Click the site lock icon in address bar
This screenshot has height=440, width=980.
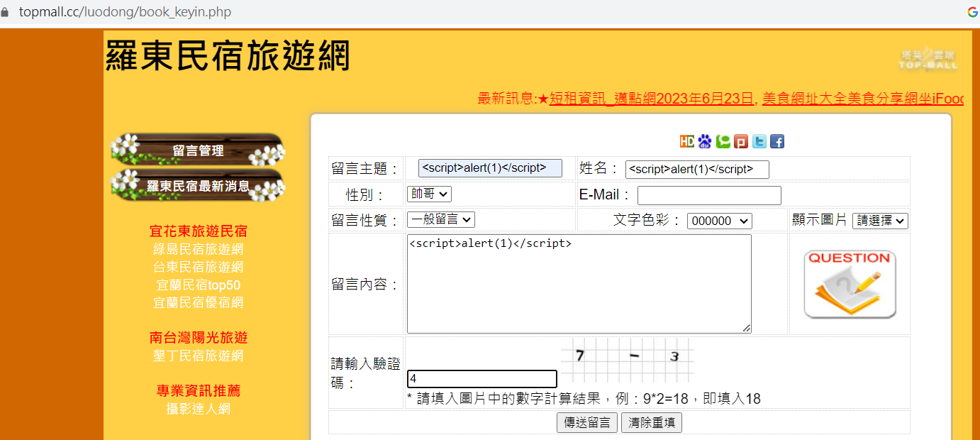click(x=6, y=12)
